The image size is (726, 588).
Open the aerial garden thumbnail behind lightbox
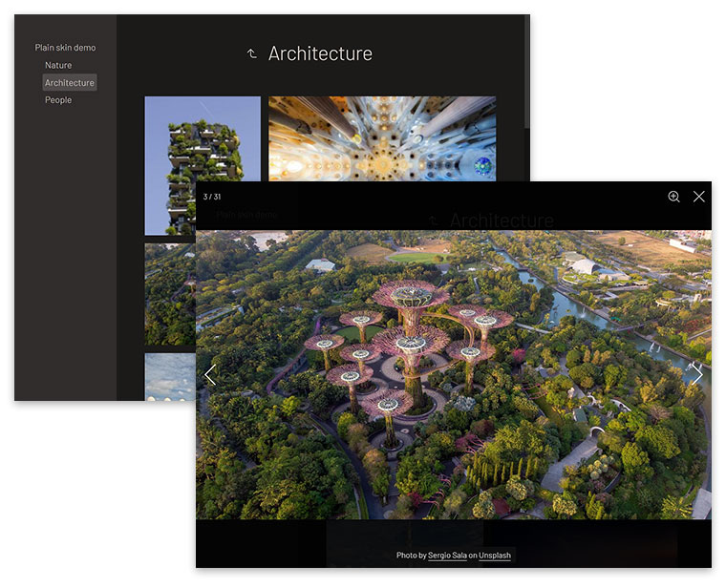click(169, 294)
